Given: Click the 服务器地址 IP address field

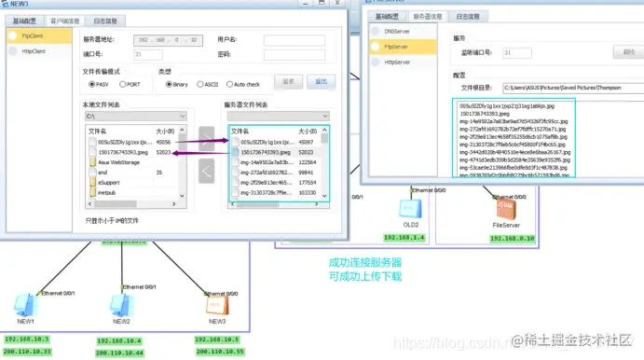Looking at the screenshot, I should tap(168, 40).
